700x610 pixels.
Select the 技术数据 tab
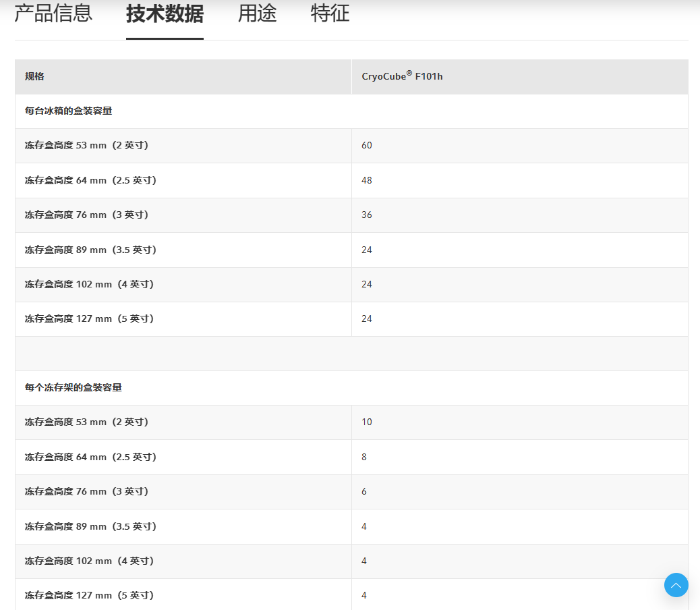click(x=165, y=13)
